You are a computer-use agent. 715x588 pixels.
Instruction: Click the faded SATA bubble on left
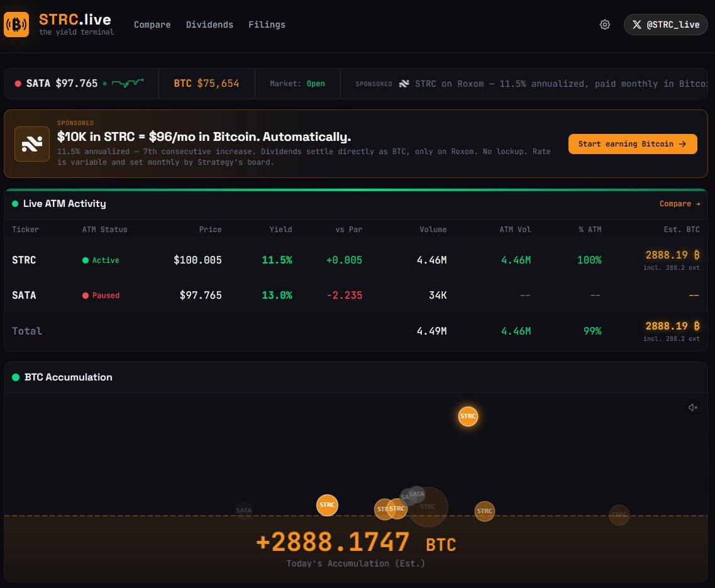[243, 511]
